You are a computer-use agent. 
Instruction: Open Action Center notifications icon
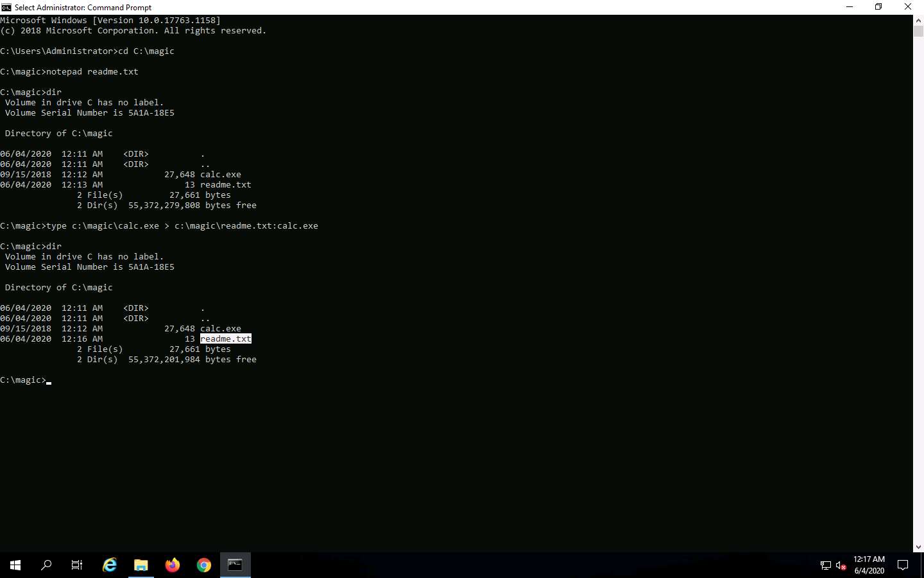[x=903, y=565]
